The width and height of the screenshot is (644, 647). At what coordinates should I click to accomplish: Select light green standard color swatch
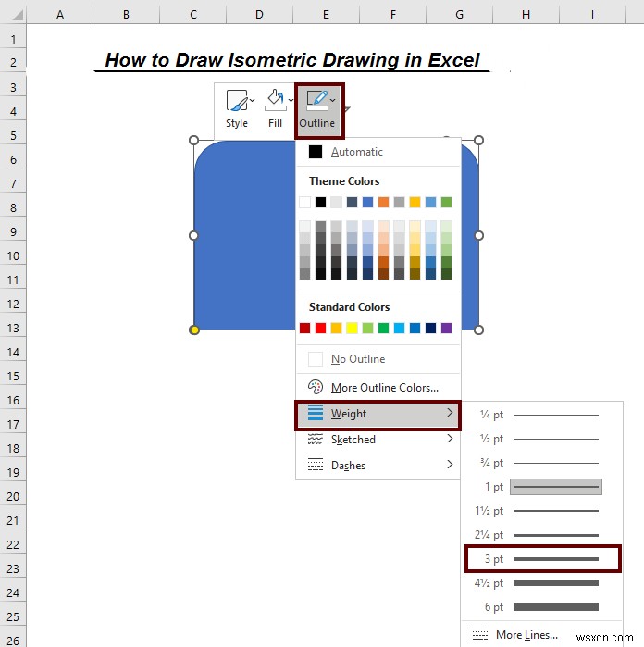click(367, 328)
